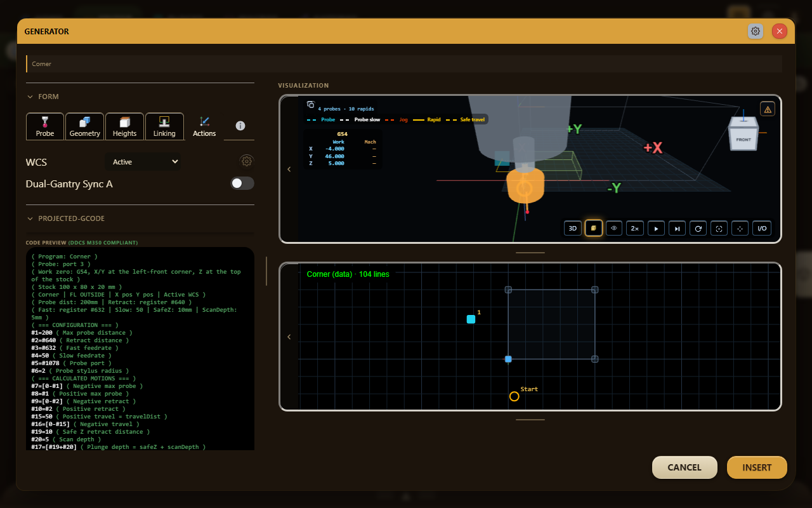The height and width of the screenshot is (508, 812).
Task: Switch to the Linking tab
Action: 164,126
